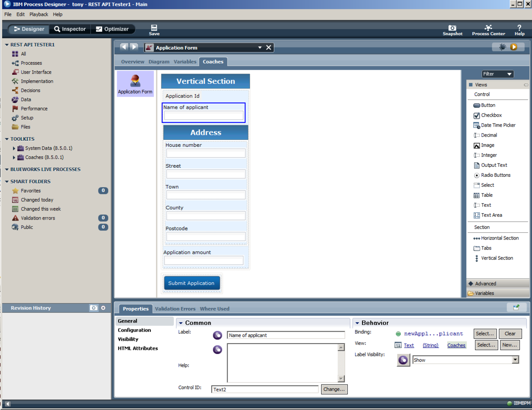Clear the binding with Clear button
Image resolution: width=532 pixels, height=410 pixels.
click(x=510, y=334)
